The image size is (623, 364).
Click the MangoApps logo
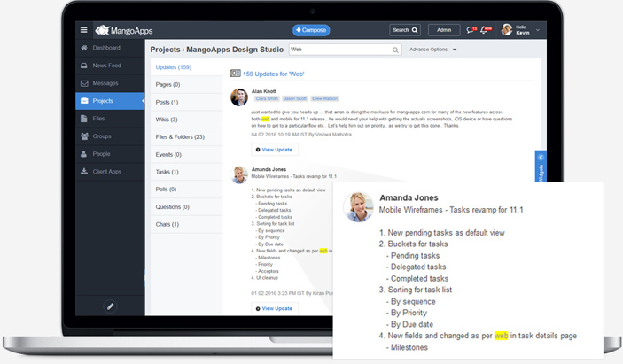(123, 30)
